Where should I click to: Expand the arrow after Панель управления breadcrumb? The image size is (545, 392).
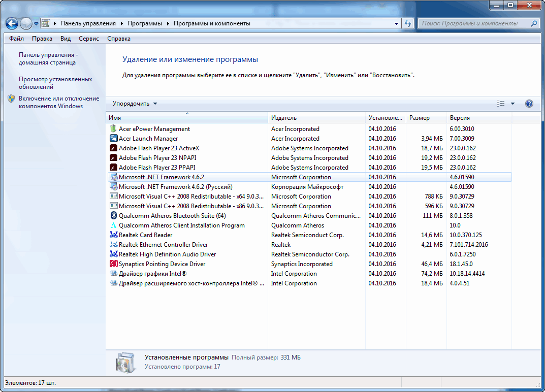(122, 24)
